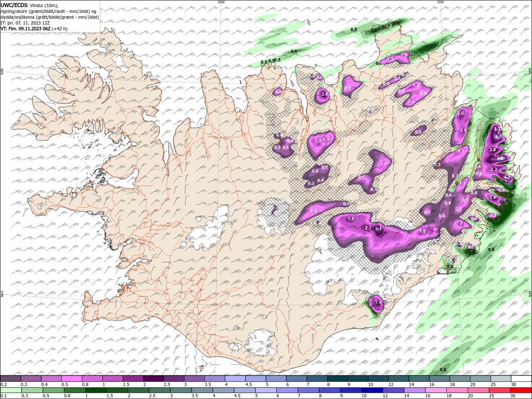Screen dimensions: 532x399
Task: Pick the deep blue rain swatch labeled 10
Action: click(x=372, y=390)
